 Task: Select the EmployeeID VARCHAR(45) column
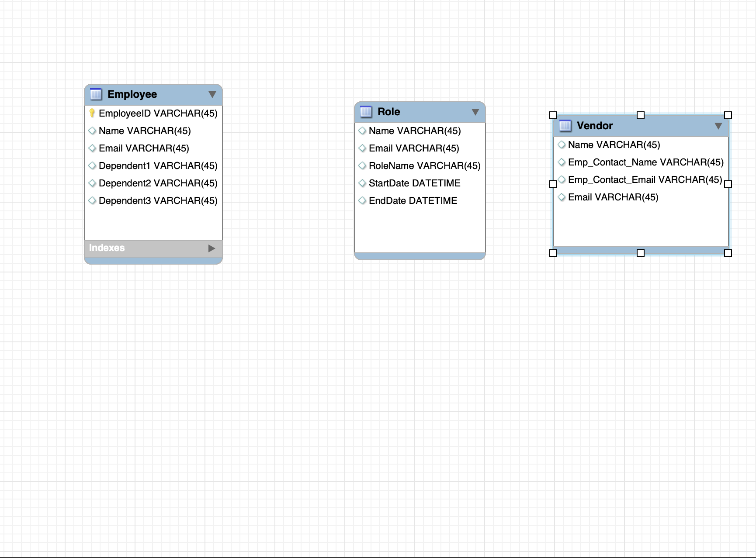157,113
